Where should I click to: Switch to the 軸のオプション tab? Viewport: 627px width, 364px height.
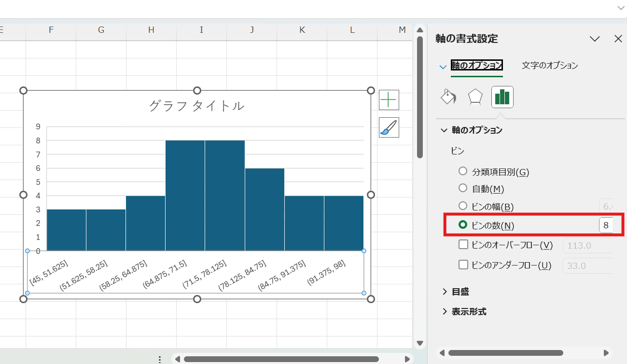coord(476,66)
